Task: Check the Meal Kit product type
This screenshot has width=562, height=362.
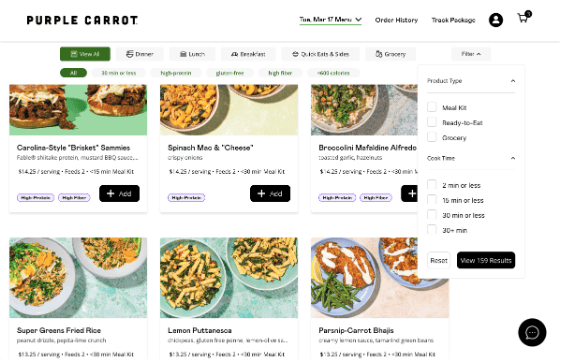Action: (432, 107)
